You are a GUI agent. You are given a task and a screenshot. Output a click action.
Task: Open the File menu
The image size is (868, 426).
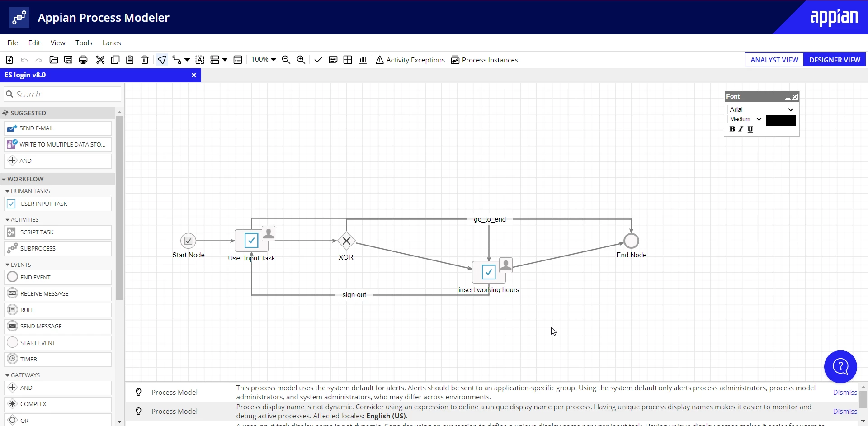(x=13, y=43)
